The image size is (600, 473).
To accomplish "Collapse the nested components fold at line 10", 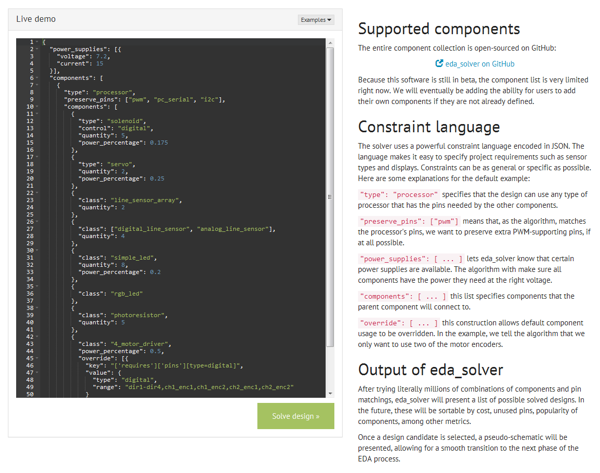I will pyautogui.click(x=37, y=106).
